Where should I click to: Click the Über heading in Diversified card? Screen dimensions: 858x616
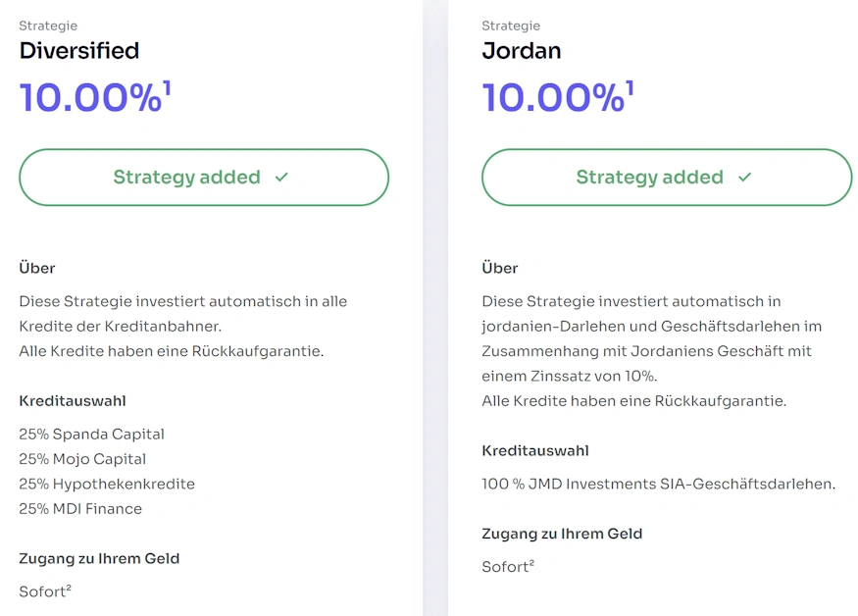pyautogui.click(x=37, y=268)
